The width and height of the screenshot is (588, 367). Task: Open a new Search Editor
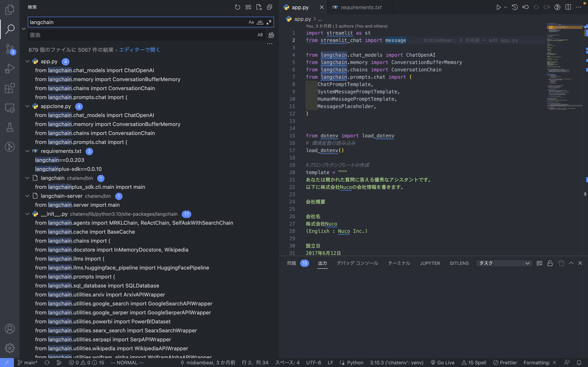[259, 7]
